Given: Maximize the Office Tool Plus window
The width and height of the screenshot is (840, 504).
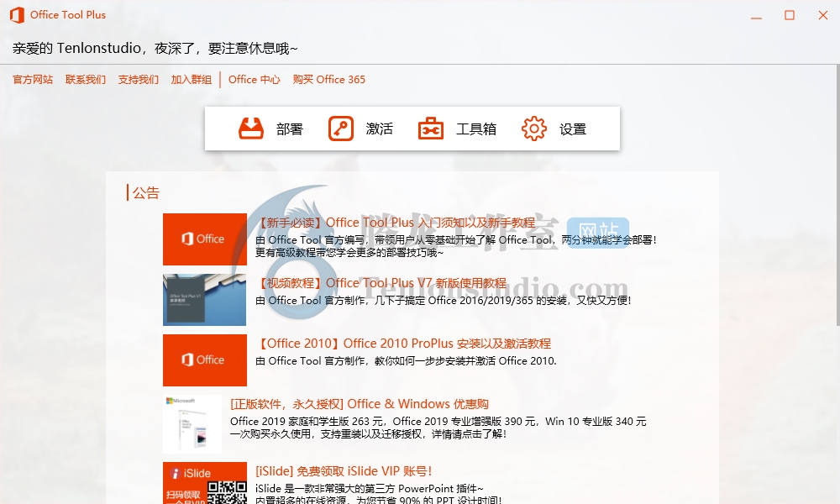Looking at the screenshot, I should point(790,15).
